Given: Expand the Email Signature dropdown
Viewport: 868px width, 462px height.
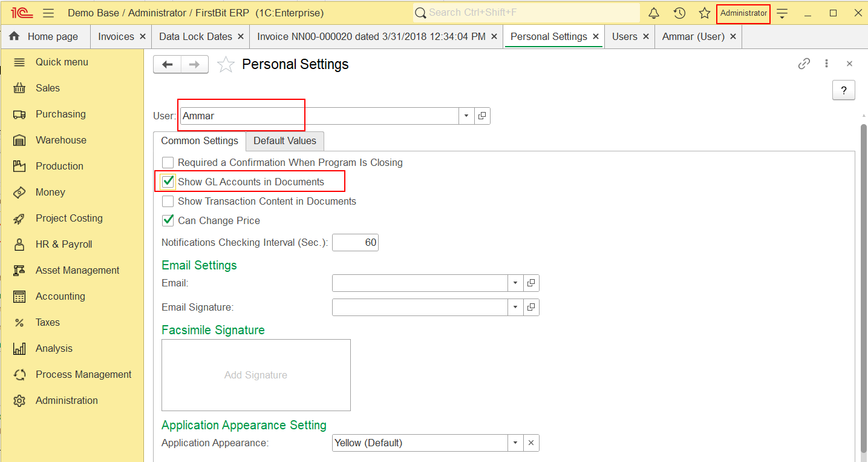Looking at the screenshot, I should point(515,307).
